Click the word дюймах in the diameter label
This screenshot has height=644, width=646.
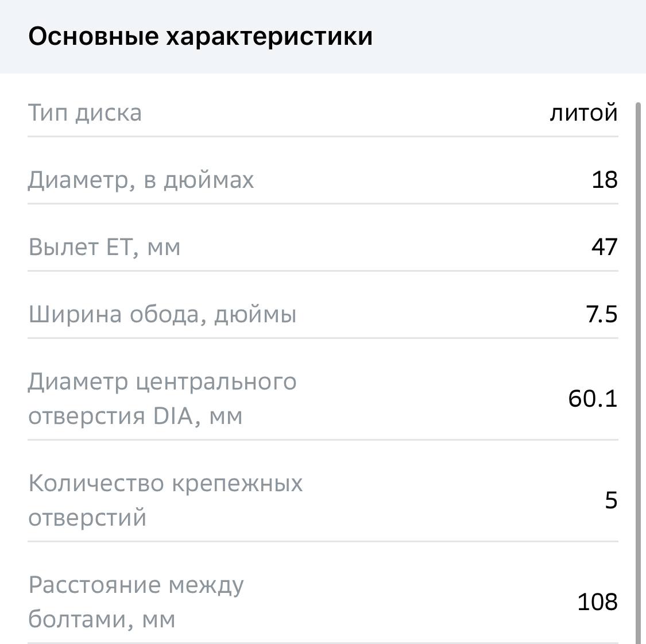208,180
